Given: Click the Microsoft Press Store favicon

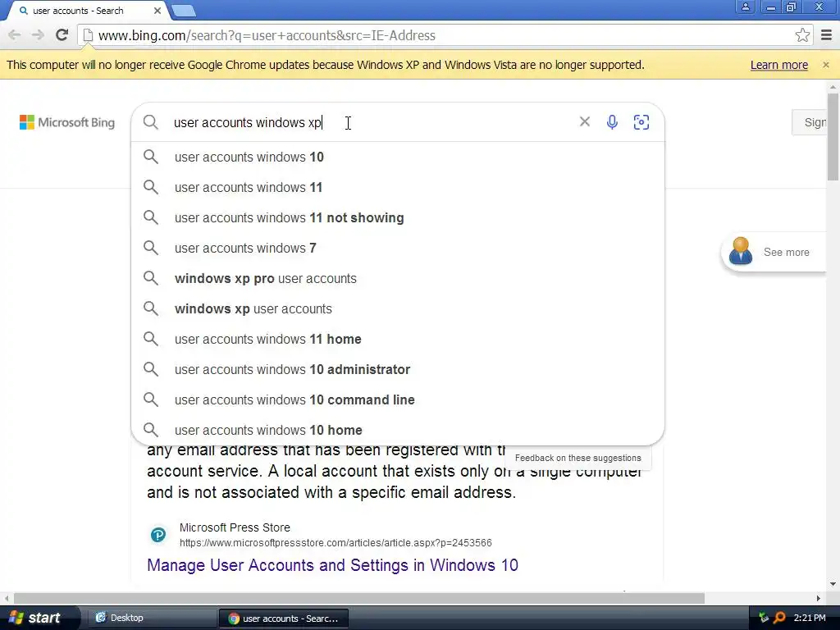Looking at the screenshot, I should click(x=158, y=535).
